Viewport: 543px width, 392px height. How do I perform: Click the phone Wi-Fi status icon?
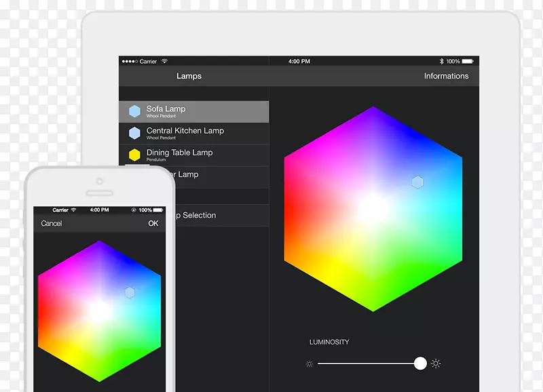73,210
